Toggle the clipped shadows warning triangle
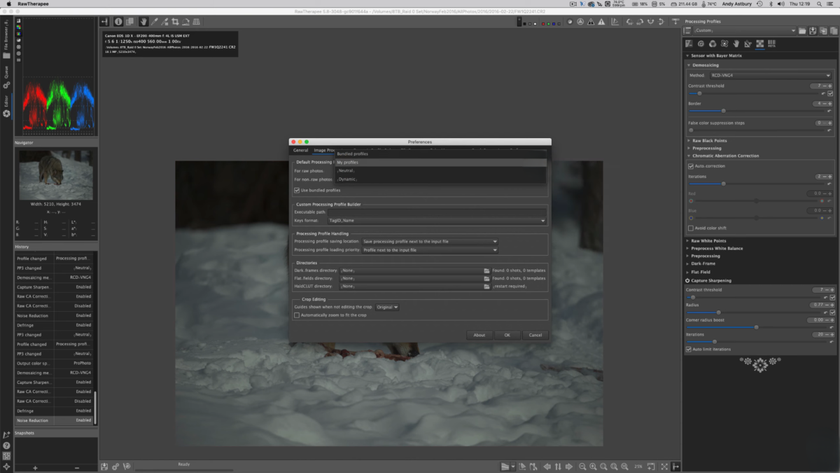The width and height of the screenshot is (840, 473). [591, 22]
